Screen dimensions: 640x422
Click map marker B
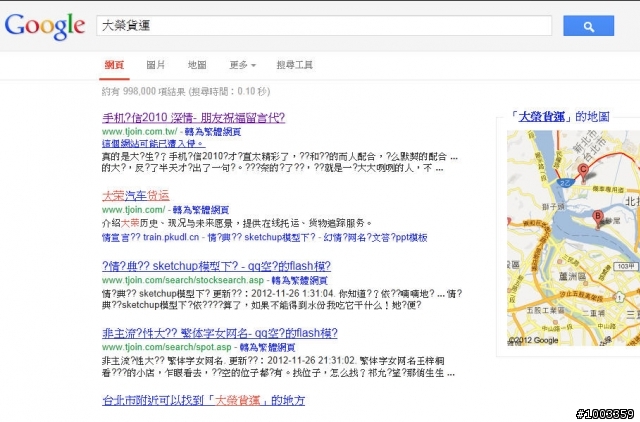(x=598, y=219)
